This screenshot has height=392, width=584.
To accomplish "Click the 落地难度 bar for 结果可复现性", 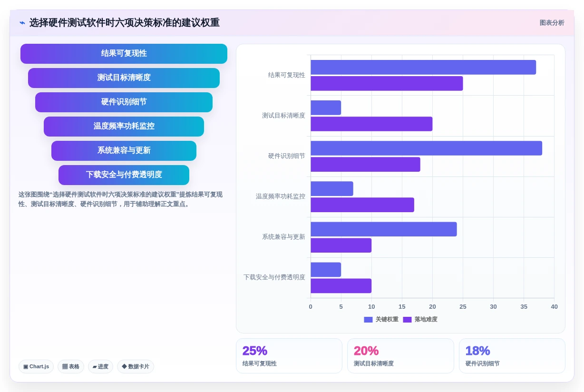I will point(387,83).
